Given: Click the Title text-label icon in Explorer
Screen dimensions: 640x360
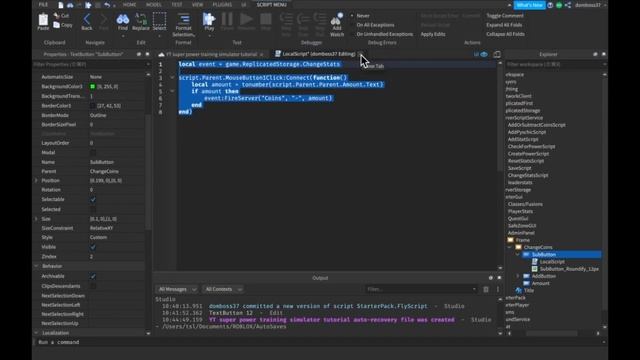Looking at the screenshot, I should (x=519, y=290).
